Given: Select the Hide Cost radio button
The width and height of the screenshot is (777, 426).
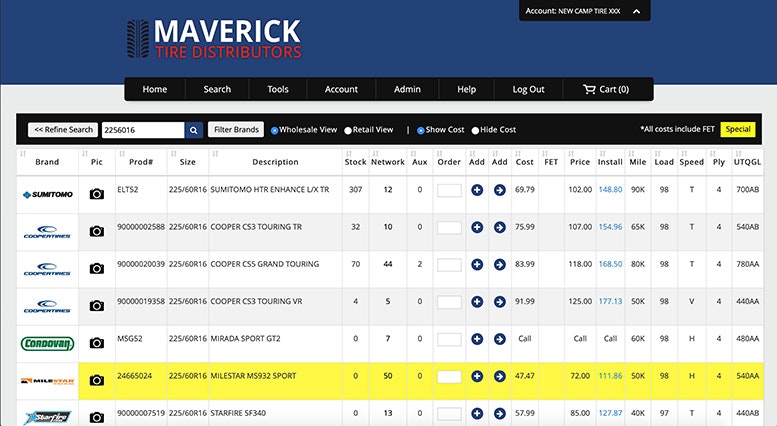Looking at the screenshot, I should (x=475, y=130).
